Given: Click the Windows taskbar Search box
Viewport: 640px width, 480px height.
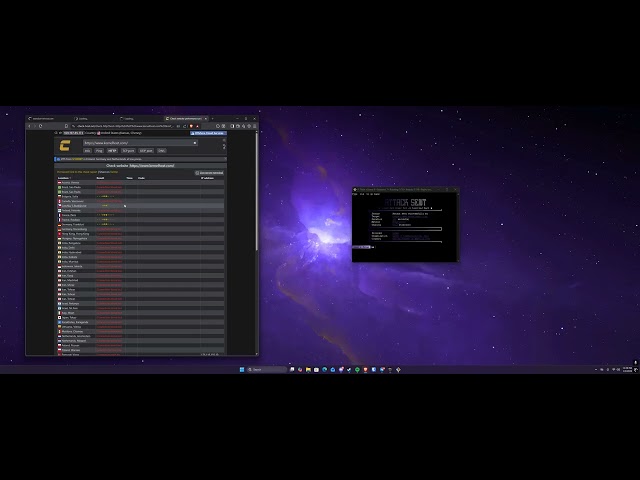Looking at the screenshot, I should 267,369.
